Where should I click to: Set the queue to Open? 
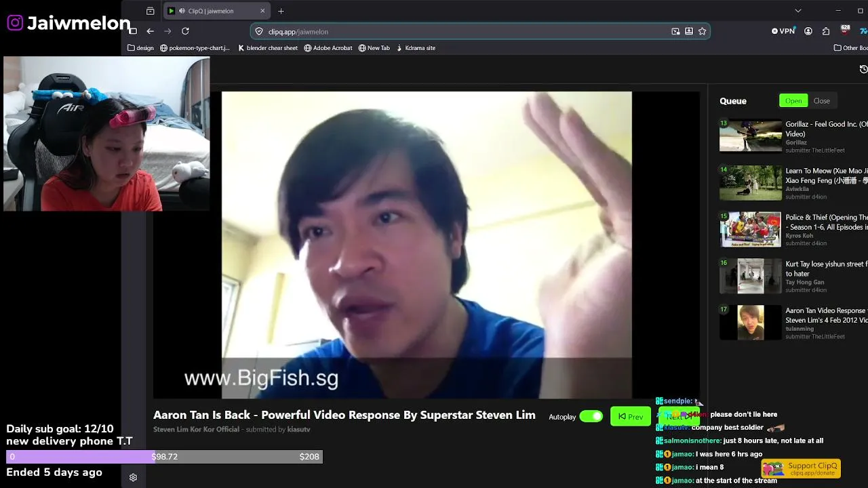click(x=793, y=101)
